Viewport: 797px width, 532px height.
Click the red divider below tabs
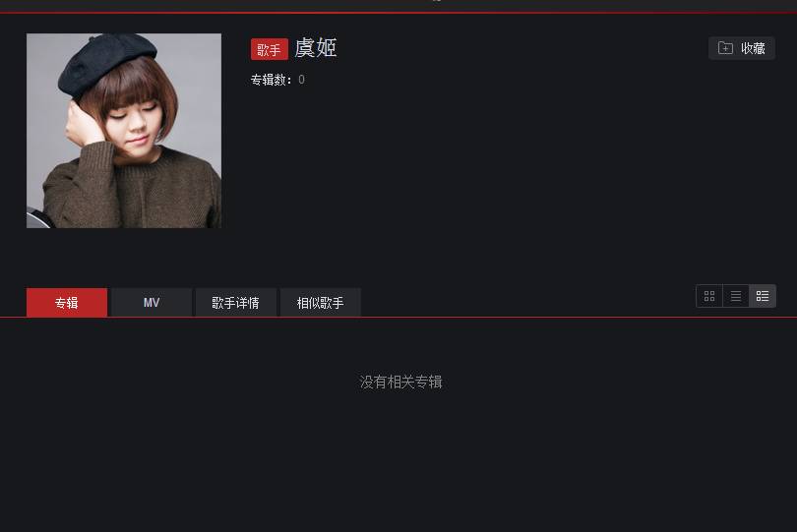click(398, 317)
